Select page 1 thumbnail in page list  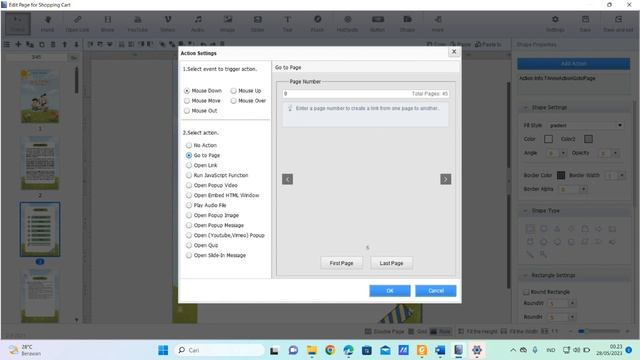pos(40,96)
